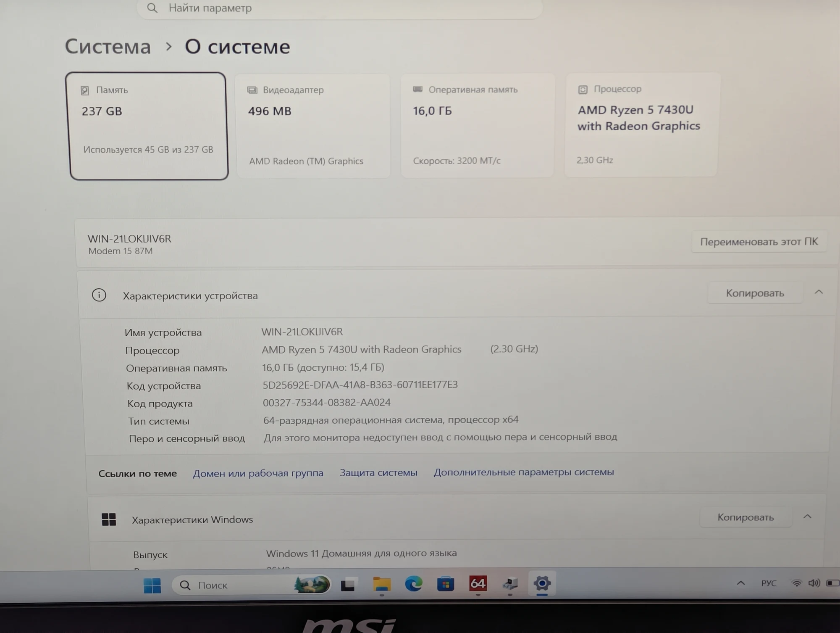Open Защита системы link
Screen dimensions: 840x633
pos(378,472)
